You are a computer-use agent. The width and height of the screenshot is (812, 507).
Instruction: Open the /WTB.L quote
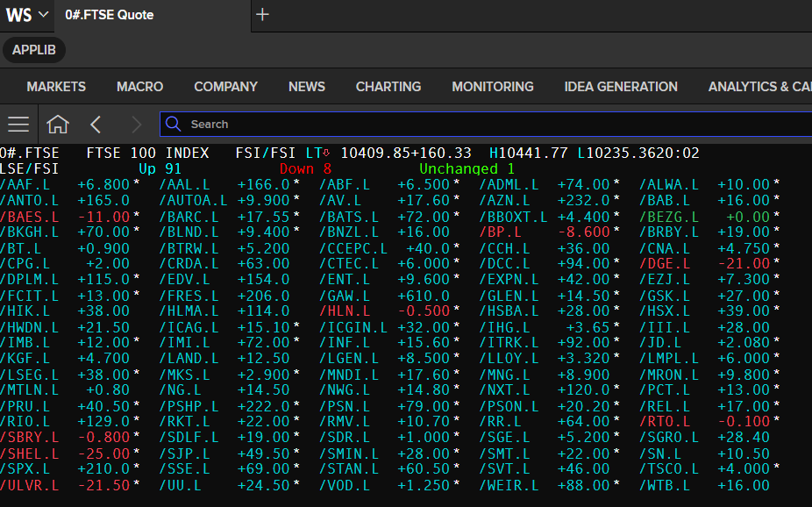pos(665,485)
